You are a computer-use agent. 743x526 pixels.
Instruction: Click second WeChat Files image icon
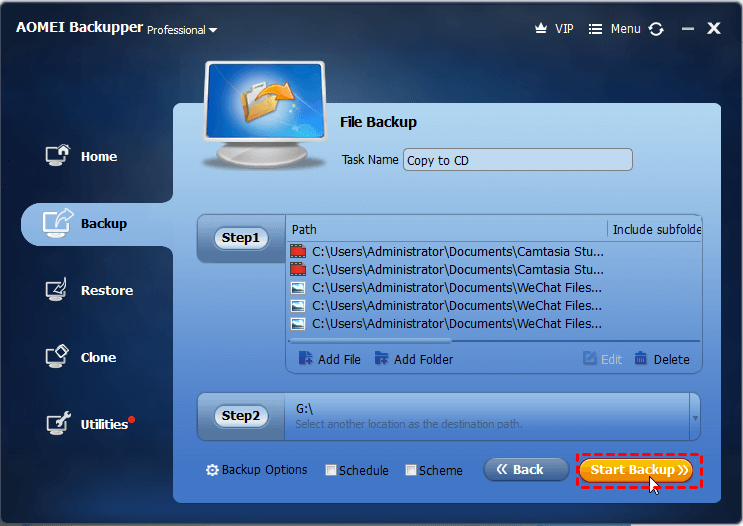pyautogui.click(x=298, y=306)
